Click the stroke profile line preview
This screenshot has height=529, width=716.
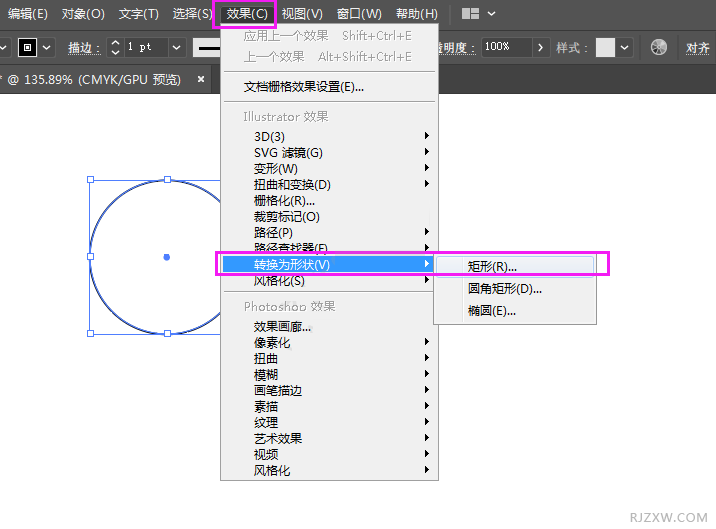click(207, 48)
